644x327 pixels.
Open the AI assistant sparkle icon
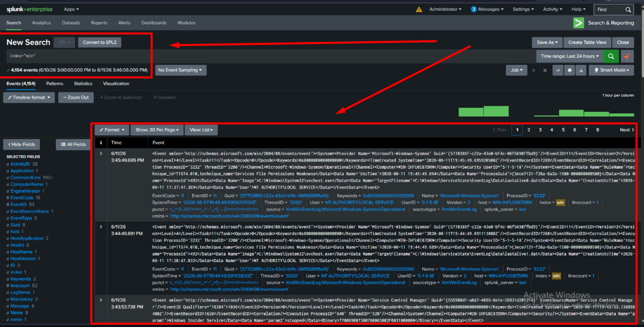click(x=627, y=56)
